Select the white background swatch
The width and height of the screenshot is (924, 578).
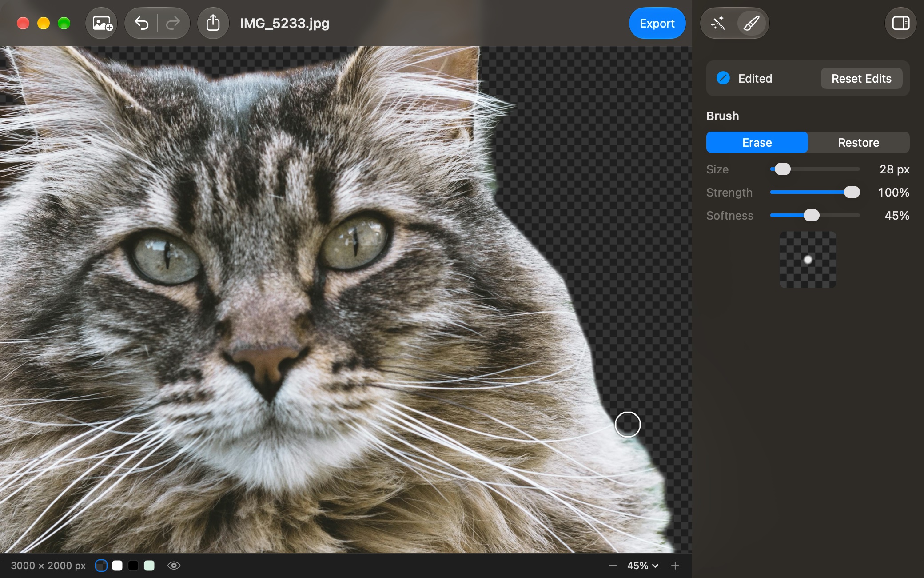[x=117, y=566]
